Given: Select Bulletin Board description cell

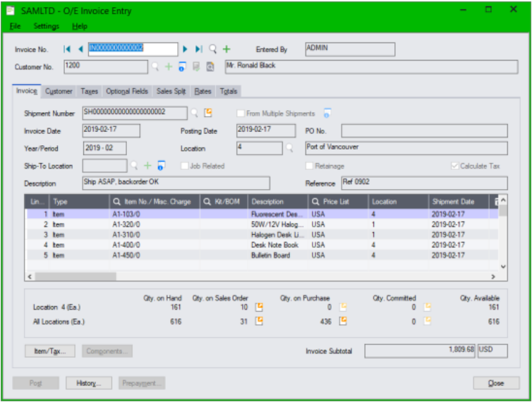Looking at the screenshot, I should pos(277,255).
